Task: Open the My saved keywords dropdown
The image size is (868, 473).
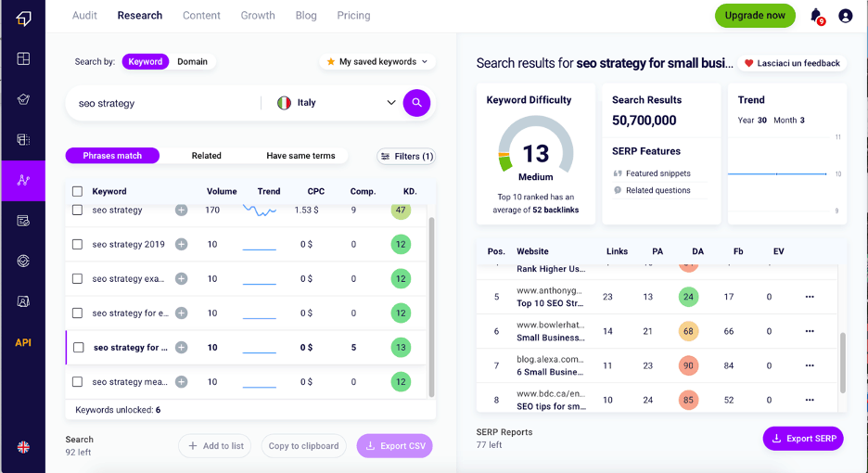Action: tap(377, 62)
